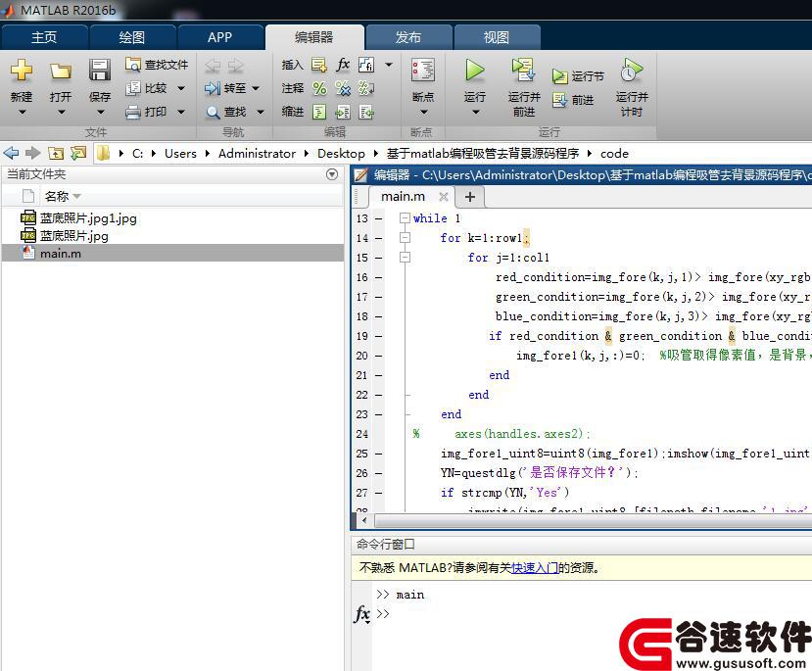Viewport: 812px width, 671px height.
Task: Collapse the for j loop fold
Action: point(405,258)
